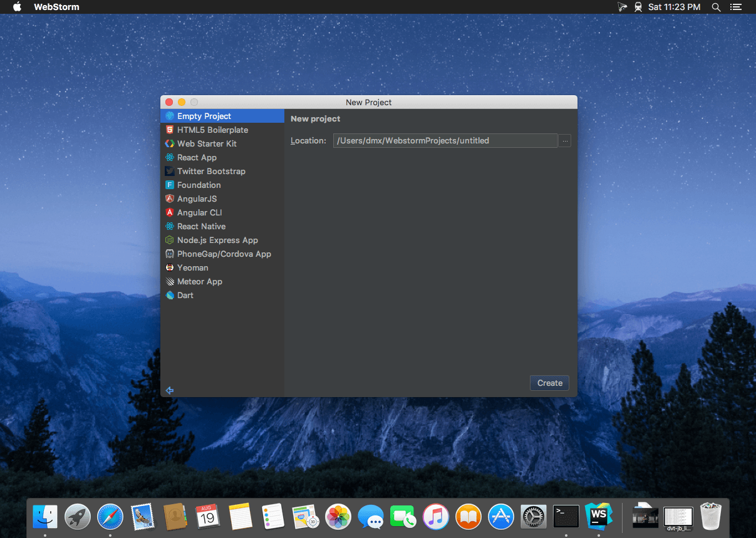Select Angular CLI project type label
This screenshot has width=756, height=538.
pos(199,212)
